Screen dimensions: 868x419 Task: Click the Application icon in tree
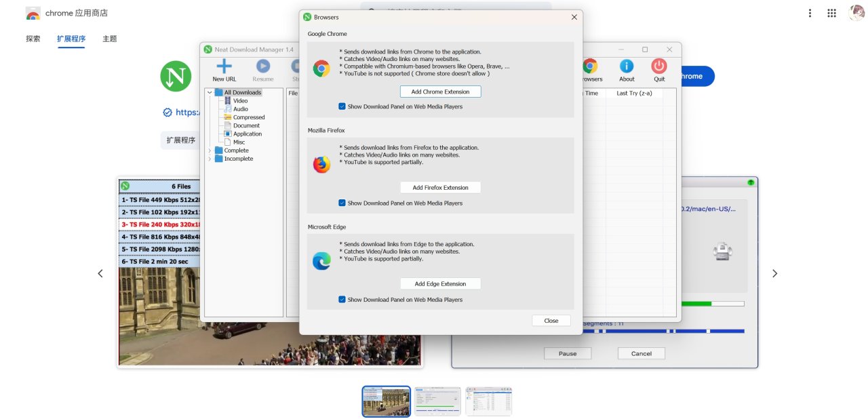tap(228, 134)
